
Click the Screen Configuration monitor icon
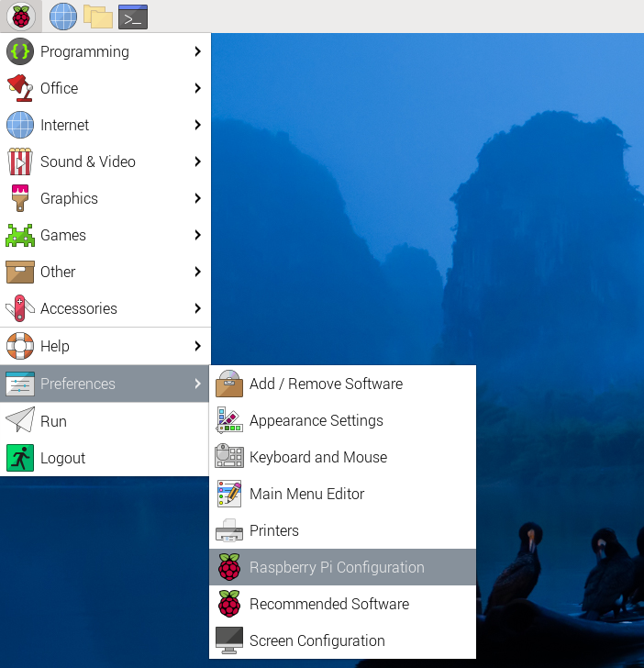229,640
